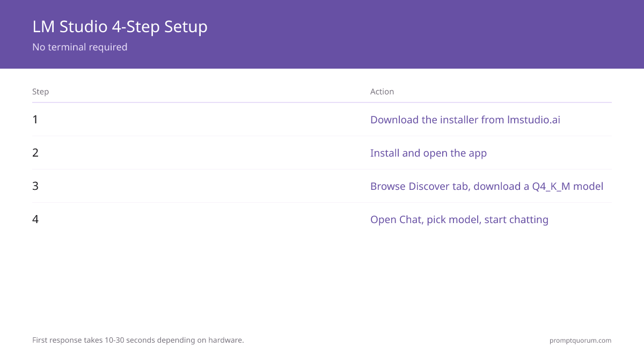
Task: Click step number 1 cell
Action: pos(35,120)
